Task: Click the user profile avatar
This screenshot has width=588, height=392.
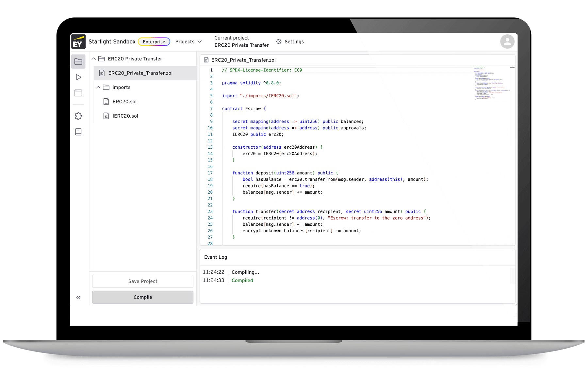Action: point(507,41)
